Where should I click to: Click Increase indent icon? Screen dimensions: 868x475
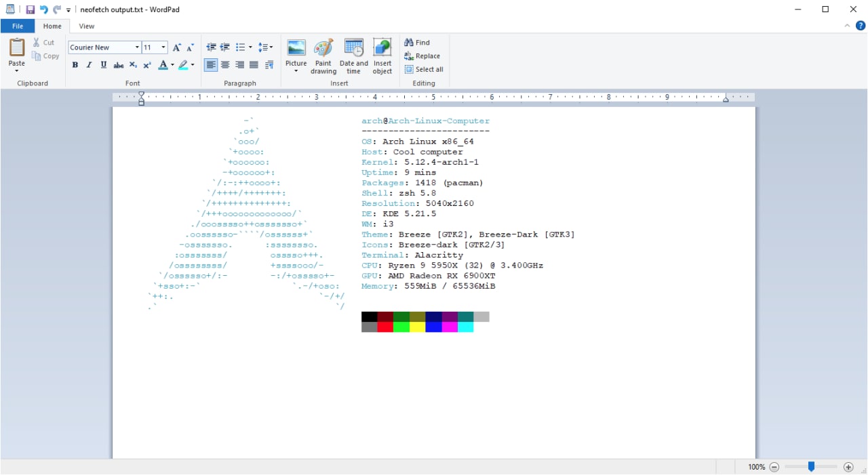pos(225,47)
